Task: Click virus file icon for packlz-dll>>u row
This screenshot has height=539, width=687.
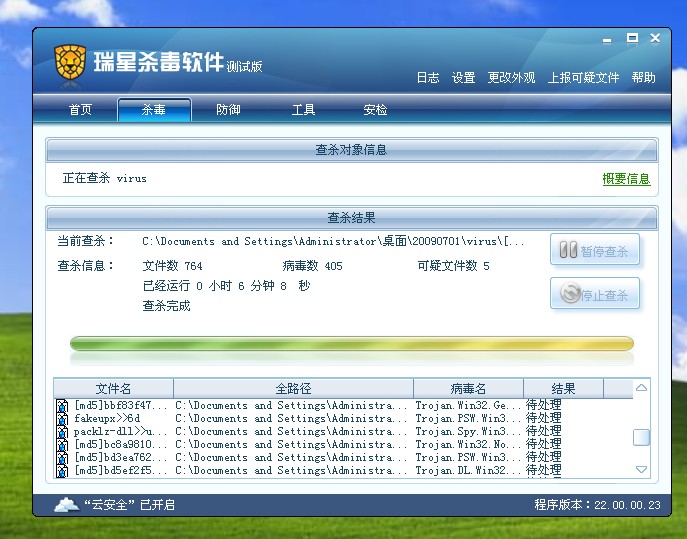Action: coord(62,432)
